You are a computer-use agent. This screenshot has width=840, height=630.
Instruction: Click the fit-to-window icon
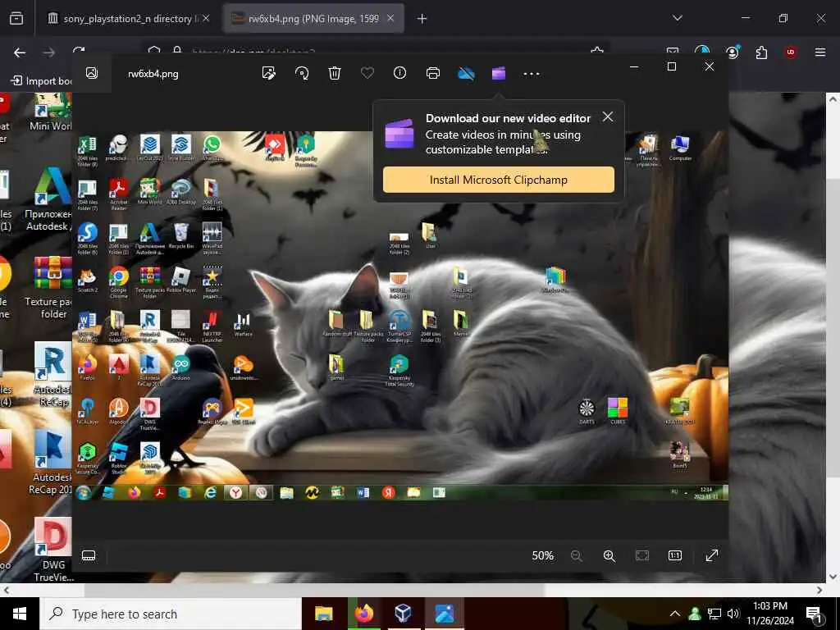click(x=642, y=555)
